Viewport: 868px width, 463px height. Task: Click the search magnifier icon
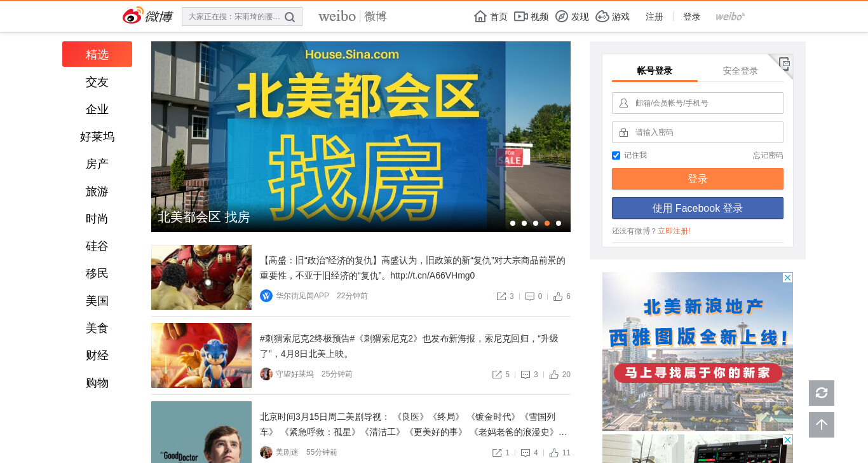click(290, 17)
